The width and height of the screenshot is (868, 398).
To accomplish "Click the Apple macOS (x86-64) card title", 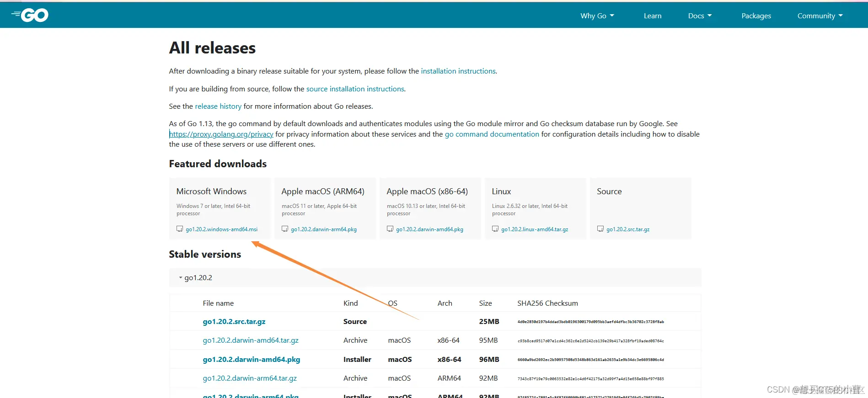I will 427,191.
